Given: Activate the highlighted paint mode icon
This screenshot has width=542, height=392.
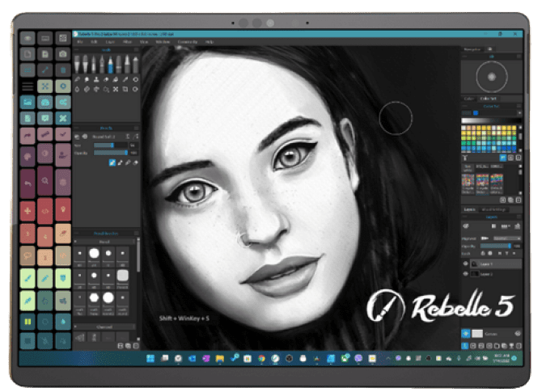Looking at the screenshot, I should (x=112, y=162).
